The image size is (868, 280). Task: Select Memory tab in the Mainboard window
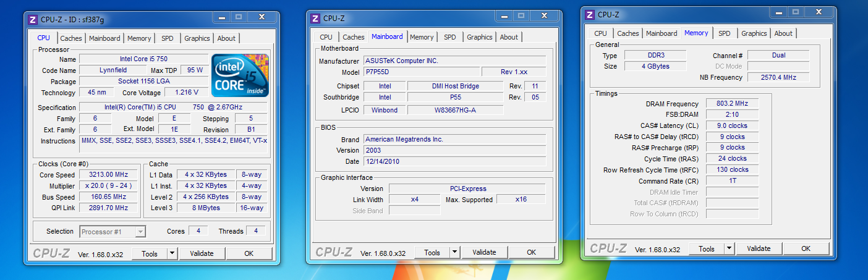tap(422, 37)
